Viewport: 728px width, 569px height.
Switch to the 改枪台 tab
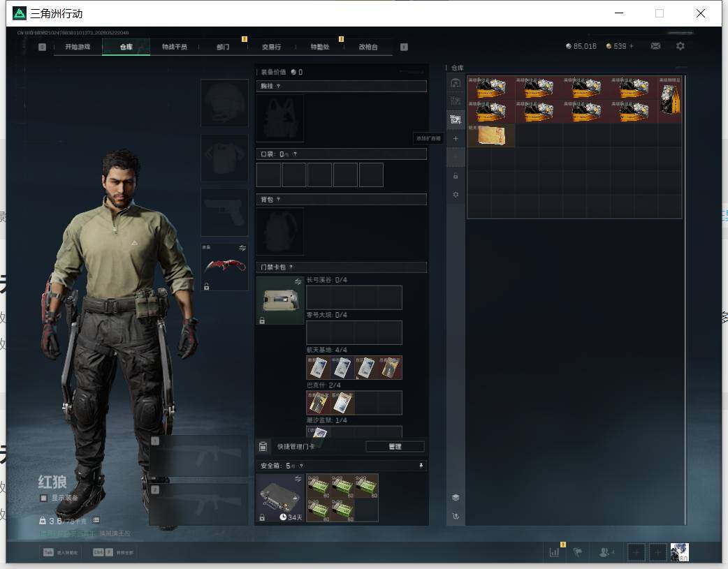[368, 47]
